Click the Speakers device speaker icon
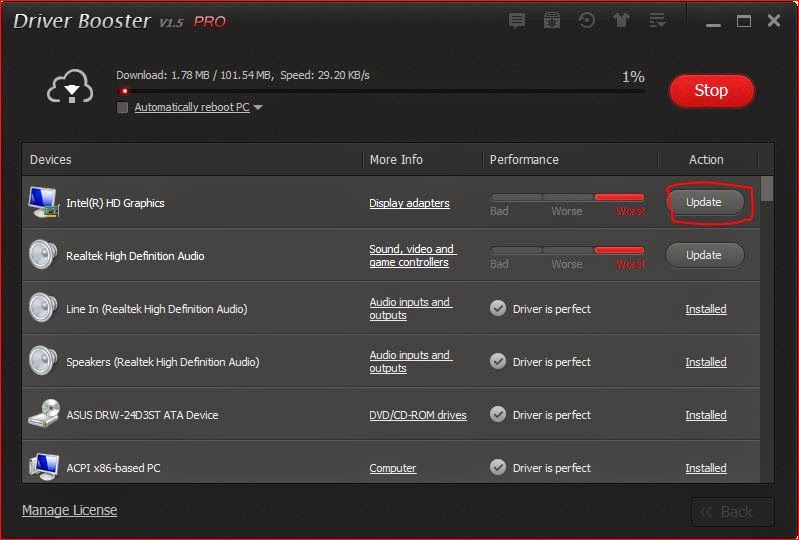Viewport: 799px width, 540px height. click(43, 360)
